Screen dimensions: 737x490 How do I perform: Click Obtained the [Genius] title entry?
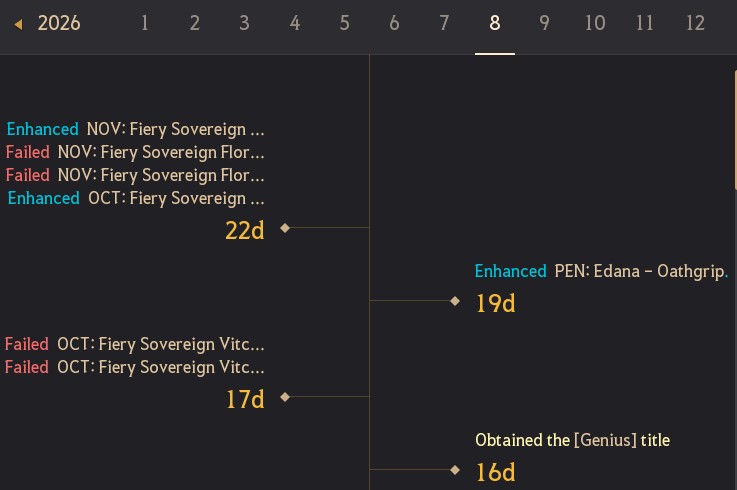pos(572,440)
